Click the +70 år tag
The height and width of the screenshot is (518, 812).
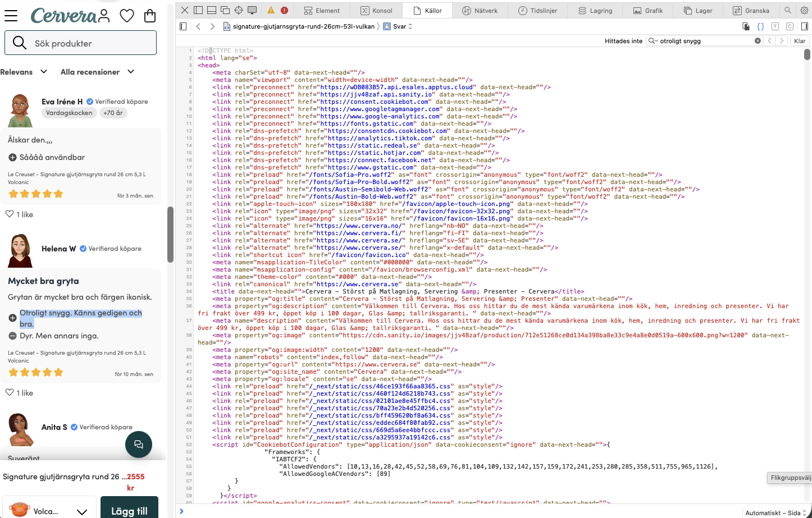(x=113, y=113)
